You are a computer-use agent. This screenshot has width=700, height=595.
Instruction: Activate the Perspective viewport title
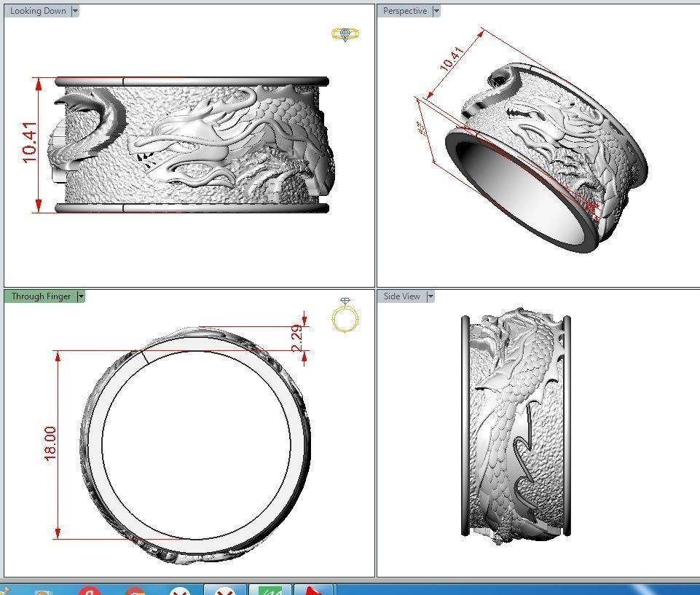pyautogui.click(x=405, y=11)
